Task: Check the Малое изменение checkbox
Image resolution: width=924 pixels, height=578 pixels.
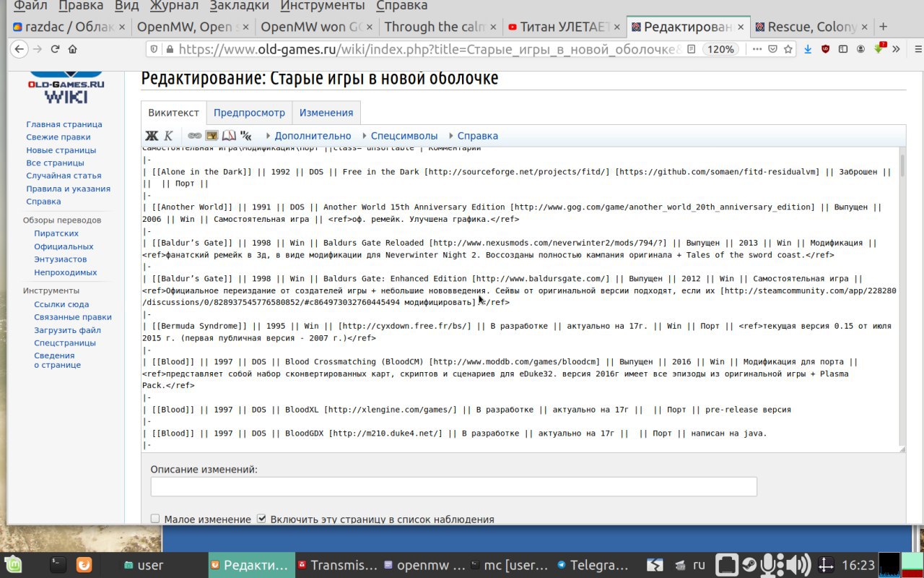Action: pyautogui.click(x=154, y=519)
